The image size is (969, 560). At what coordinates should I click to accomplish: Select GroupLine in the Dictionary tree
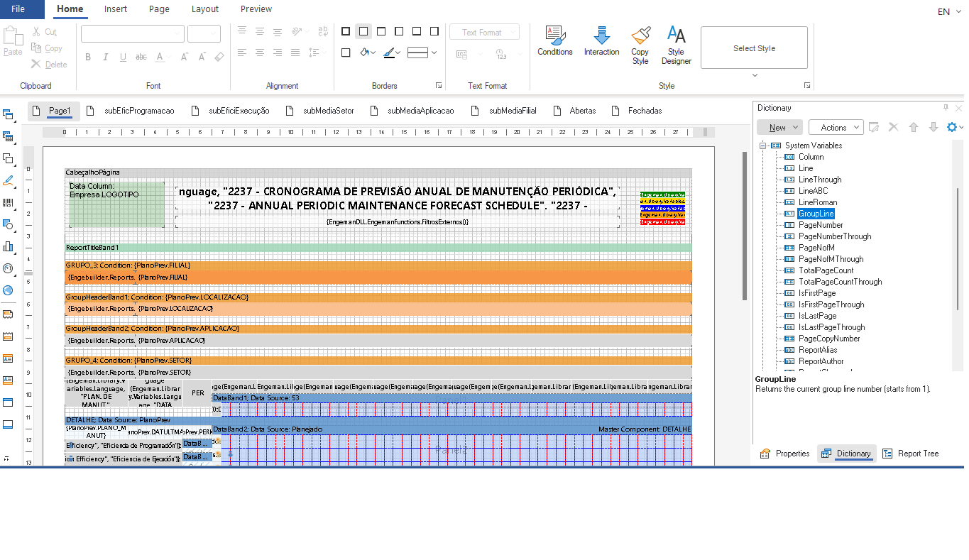(x=816, y=213)
